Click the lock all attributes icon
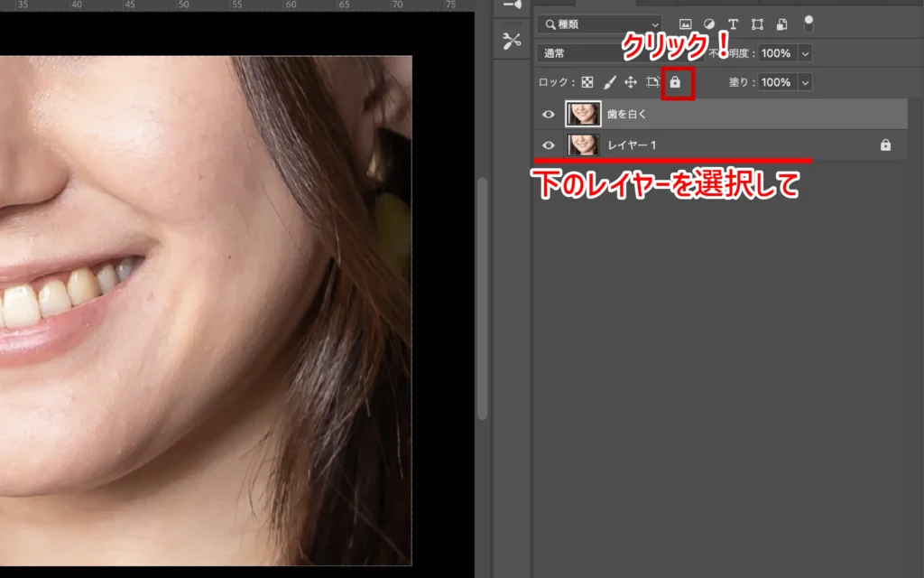 (x=675, y=82)
